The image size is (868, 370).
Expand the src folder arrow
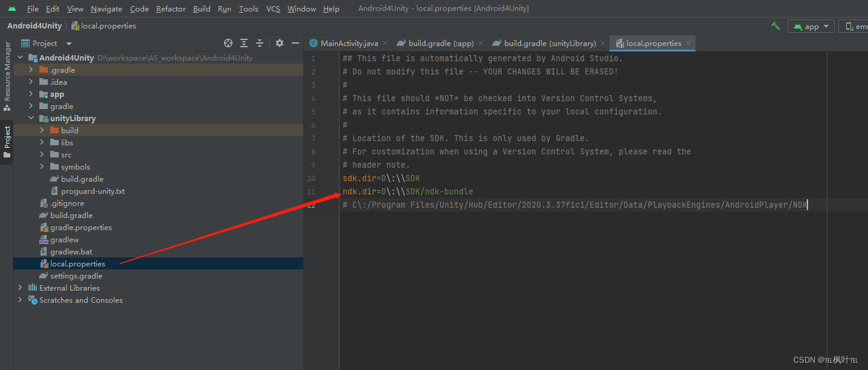(42, 154)
